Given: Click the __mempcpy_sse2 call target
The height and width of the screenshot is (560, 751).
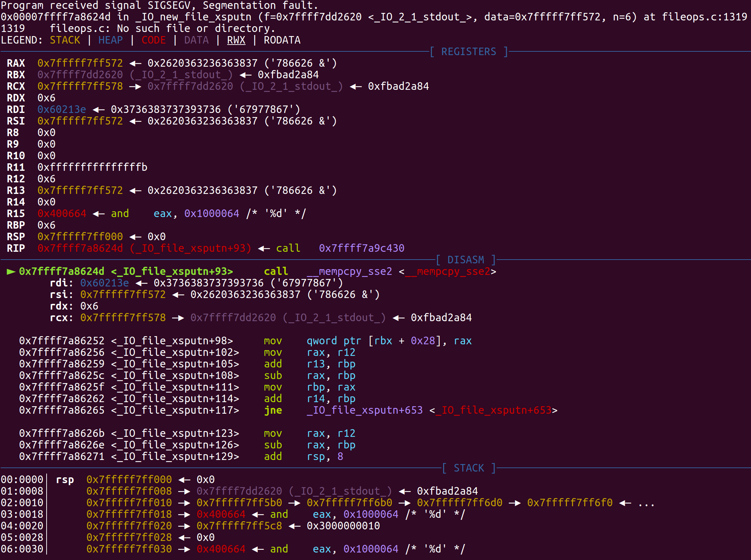Looking at the screenshot, I should coord(349,271).
